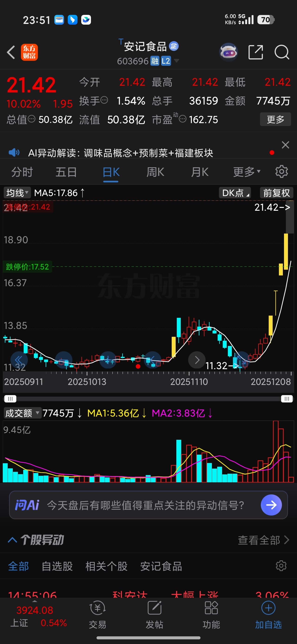Select the 自选股 filter tab
The image size is (297, 644).
57,566
